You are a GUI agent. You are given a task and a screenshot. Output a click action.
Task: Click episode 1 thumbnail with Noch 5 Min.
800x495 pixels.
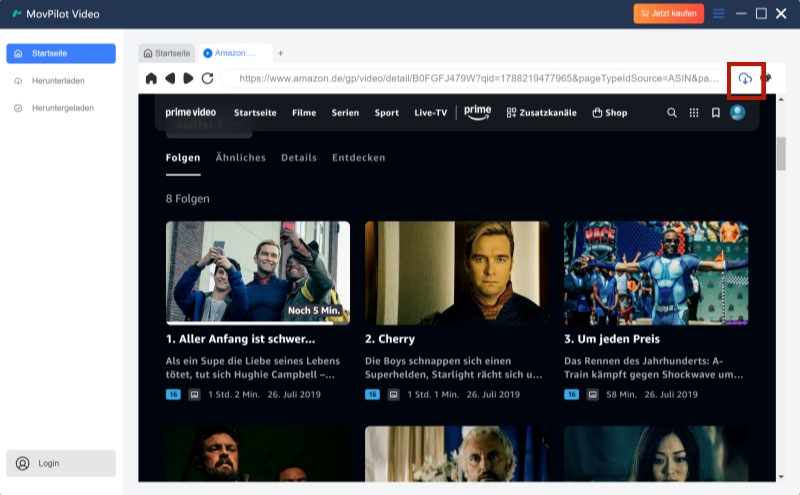(x=258, y=273)
